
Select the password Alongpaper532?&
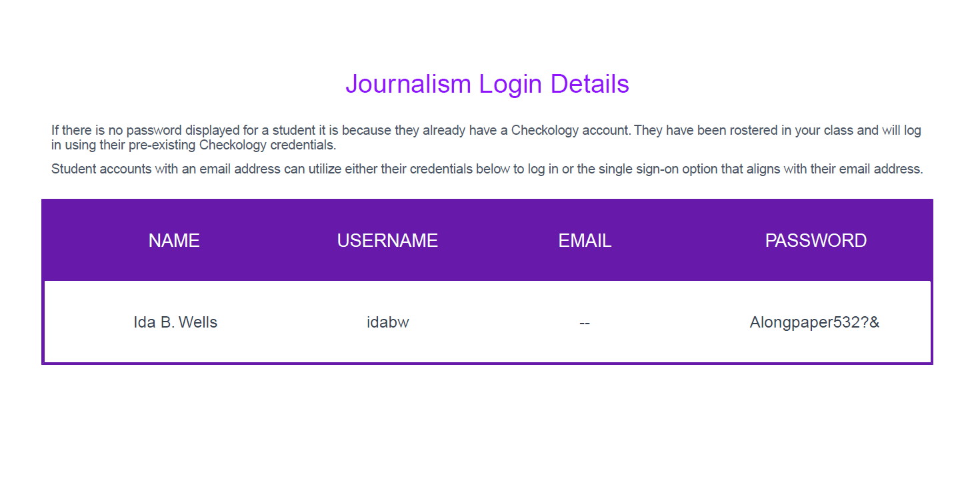(x=814, y=323)
